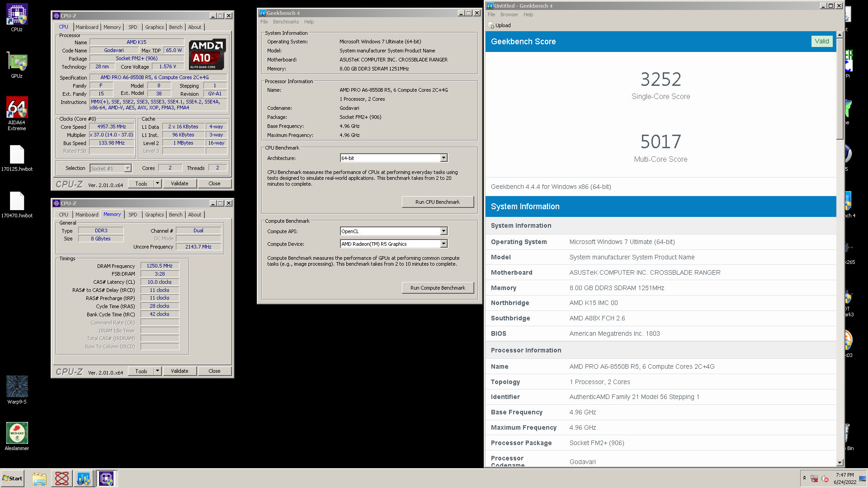Click the network tray icon

(814, 479)
